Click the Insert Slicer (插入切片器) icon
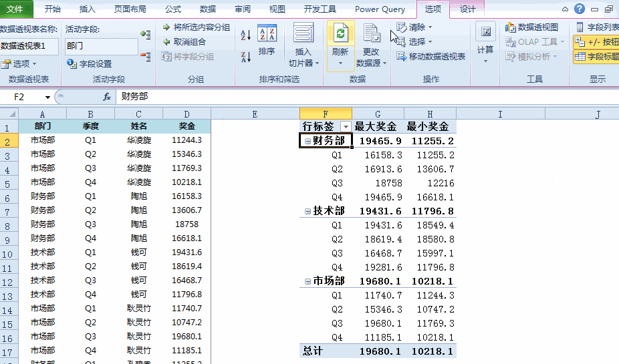The image size is (619, 364). [303, 44]
